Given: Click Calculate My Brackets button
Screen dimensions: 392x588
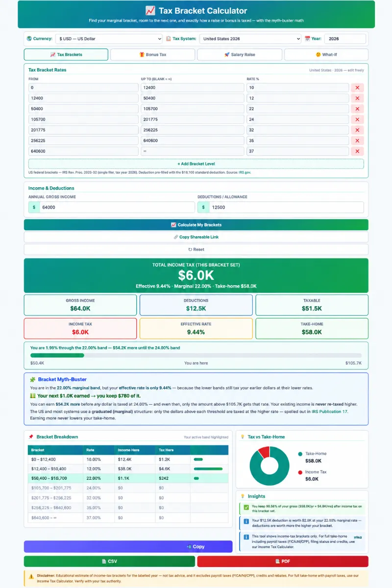Looking at the screenshot, I should [196, 225].
